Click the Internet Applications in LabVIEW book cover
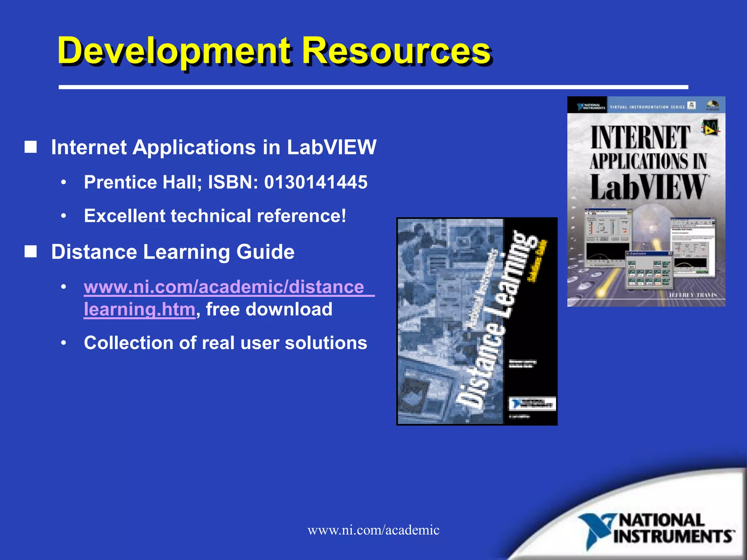Viewport: 747px width, 560px height. pos(646,201)
